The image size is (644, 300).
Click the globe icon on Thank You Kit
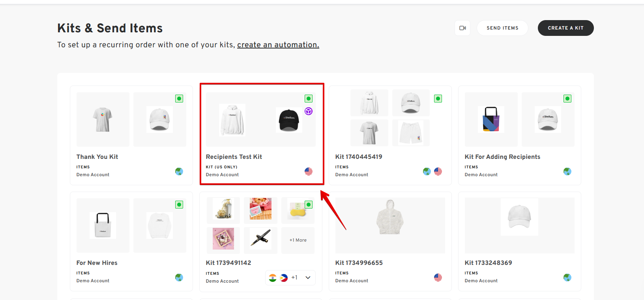pyautogui.click(x=179, y=171)
